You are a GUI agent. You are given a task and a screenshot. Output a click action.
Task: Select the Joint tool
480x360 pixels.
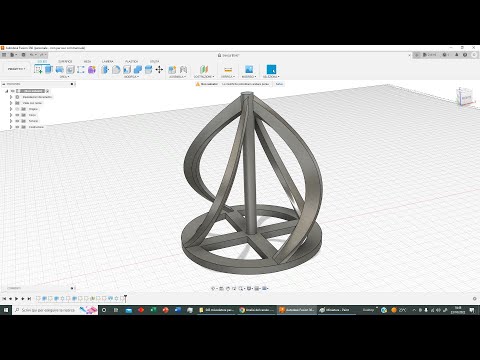(x=183, y=69)
